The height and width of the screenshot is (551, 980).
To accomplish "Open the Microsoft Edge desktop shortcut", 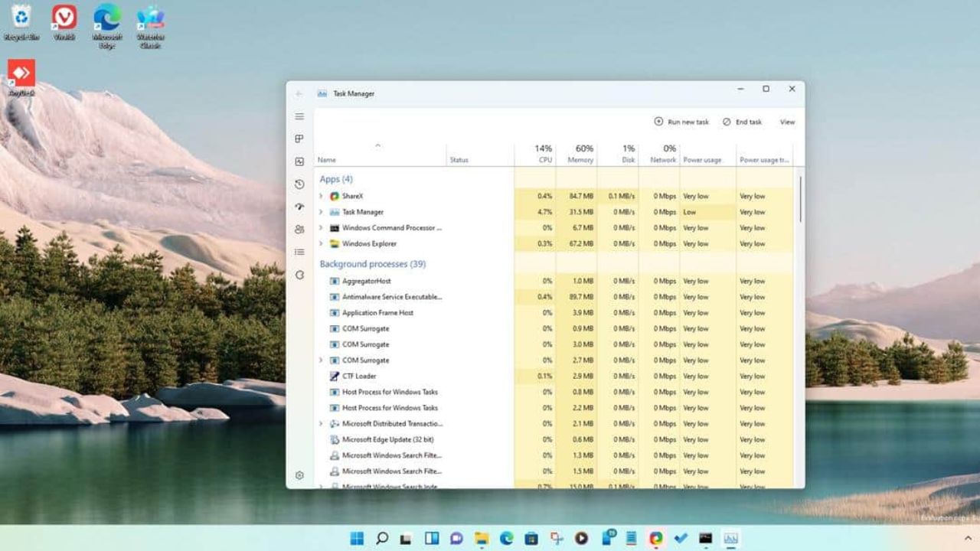I will (107, 24).
